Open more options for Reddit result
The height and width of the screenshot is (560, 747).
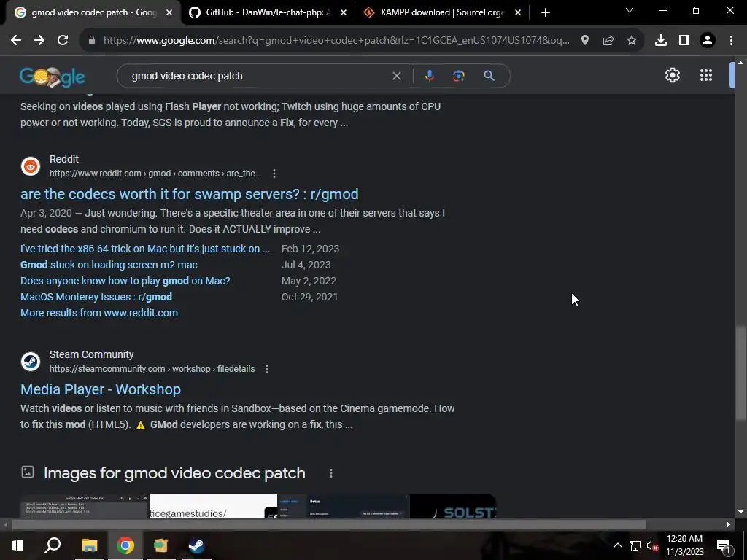[x=274, y=174]
